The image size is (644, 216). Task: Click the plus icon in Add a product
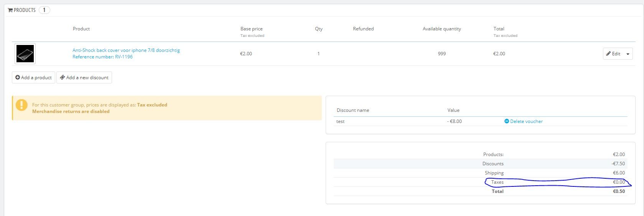[18, 77]
